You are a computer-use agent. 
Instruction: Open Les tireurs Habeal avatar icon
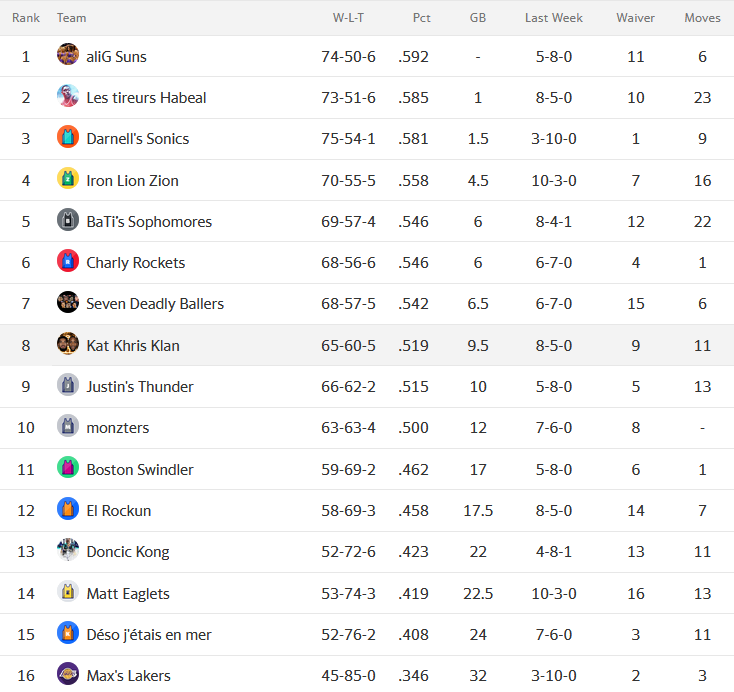coord(68,96)
